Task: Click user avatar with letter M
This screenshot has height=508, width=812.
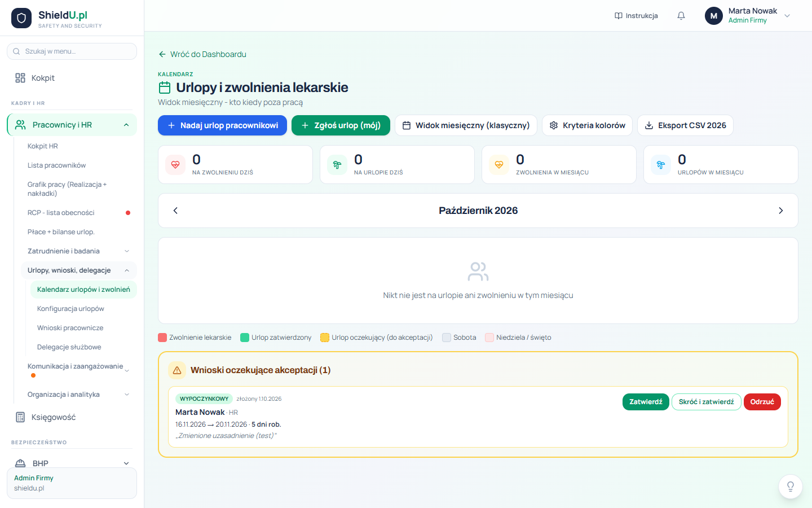Action: coord(714,16)
